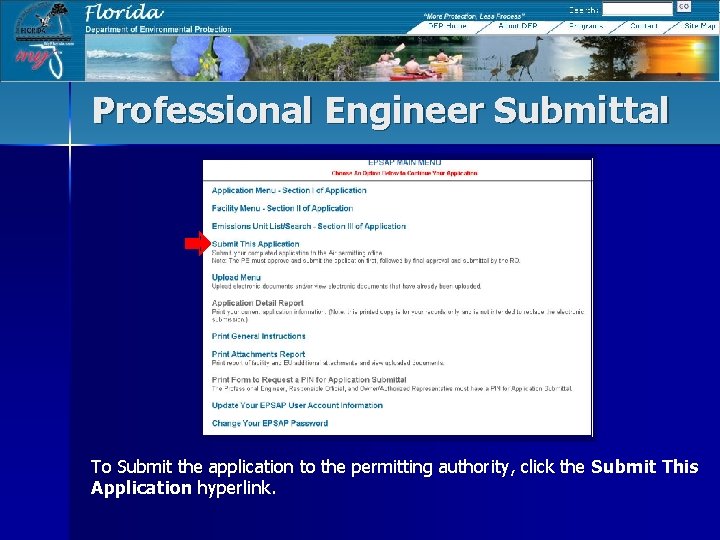Screen dimensions: 720x540
Task: Click Department of Environmental Protection header text
Action: 158,29
